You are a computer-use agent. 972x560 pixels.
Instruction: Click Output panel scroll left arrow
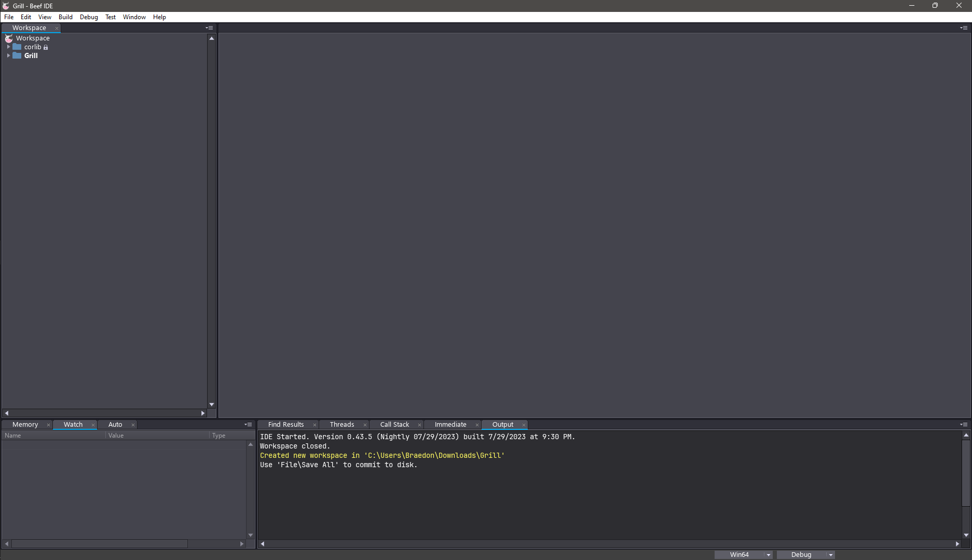coord(263,544)
